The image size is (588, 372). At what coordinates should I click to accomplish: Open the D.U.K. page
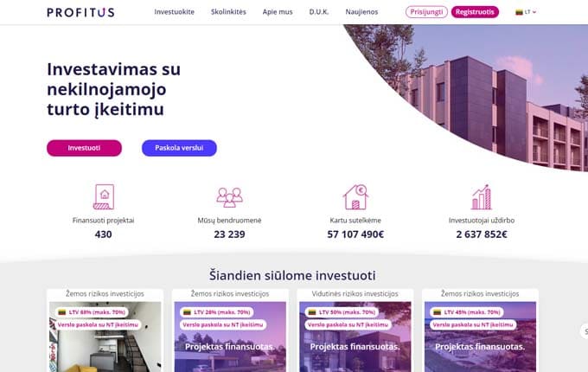[x=319, y=12]
